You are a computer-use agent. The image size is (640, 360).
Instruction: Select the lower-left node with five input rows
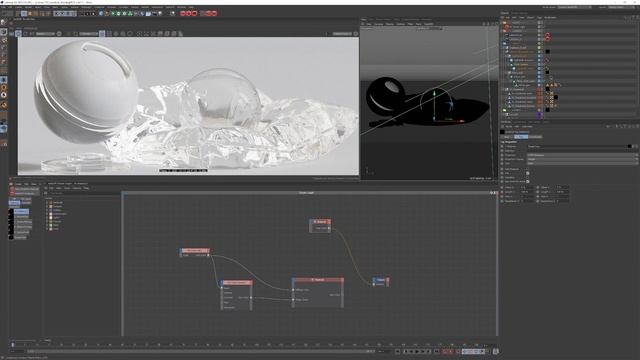click(x=236, y=295)
